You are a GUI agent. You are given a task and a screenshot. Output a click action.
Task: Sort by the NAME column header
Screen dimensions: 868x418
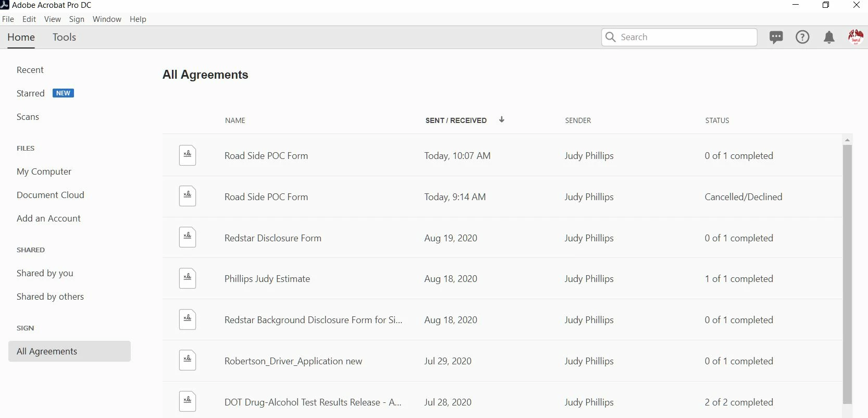[235, 120]
